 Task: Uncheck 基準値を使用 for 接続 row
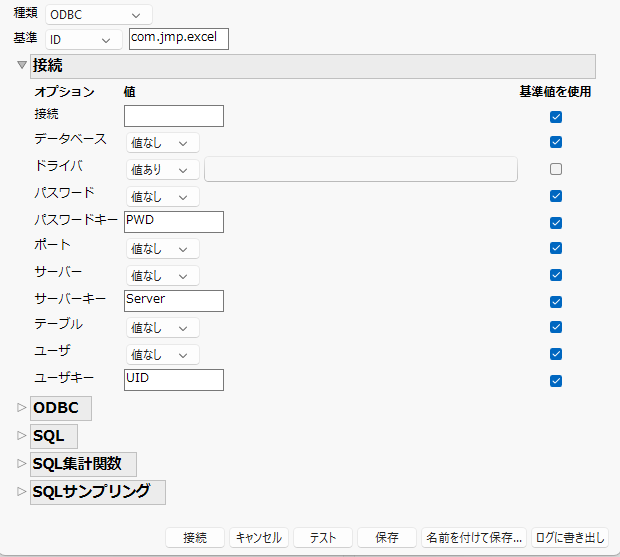(x=556, y=117)
